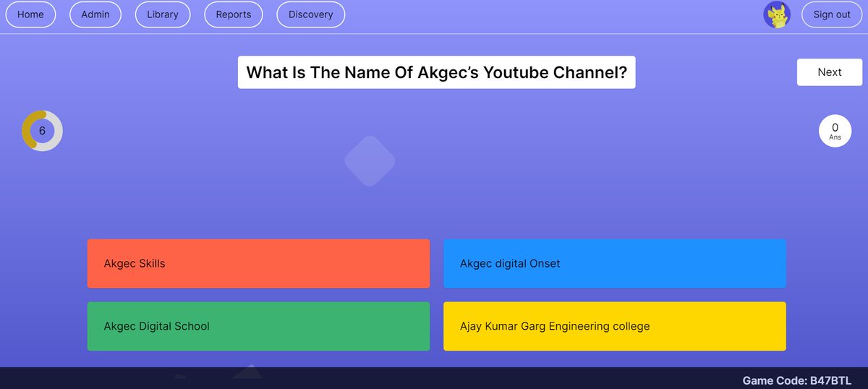The width and height of the screenshot is (868, 389).
Task: Click the diamond placeholder image in center
Action: point(370,161)
